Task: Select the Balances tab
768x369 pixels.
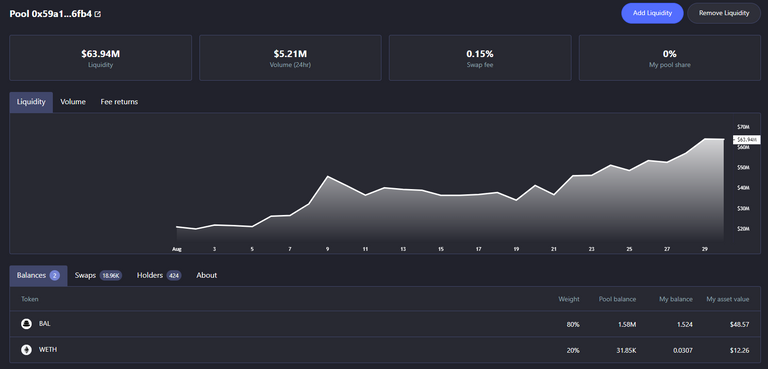Action: (x=38, y=275)
